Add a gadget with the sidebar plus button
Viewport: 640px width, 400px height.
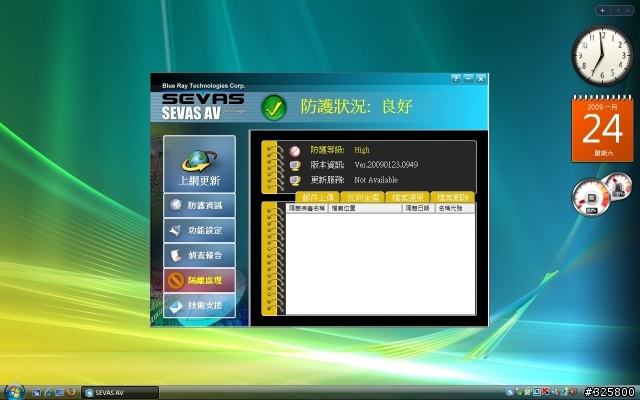tap(602, 11)
